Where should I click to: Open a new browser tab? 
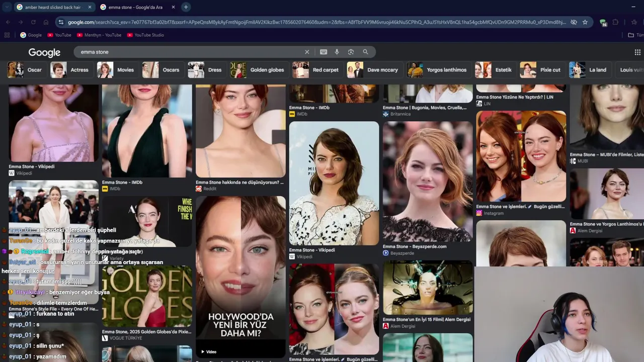(x=186, y=7)
